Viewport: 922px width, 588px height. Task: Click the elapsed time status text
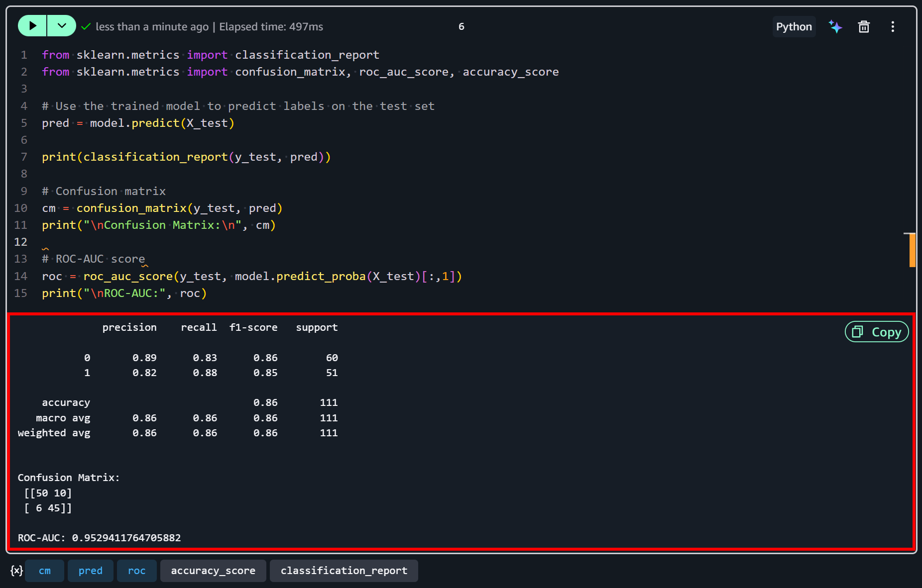(271, 27)
